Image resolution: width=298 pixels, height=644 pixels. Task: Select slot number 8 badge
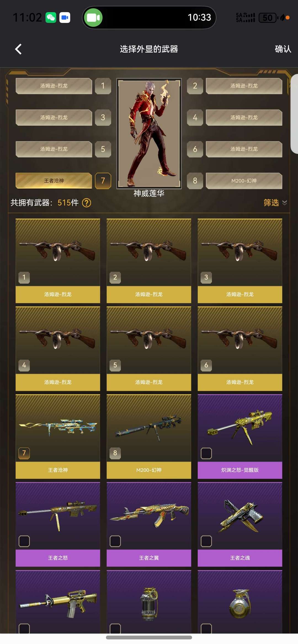[195, 181]
